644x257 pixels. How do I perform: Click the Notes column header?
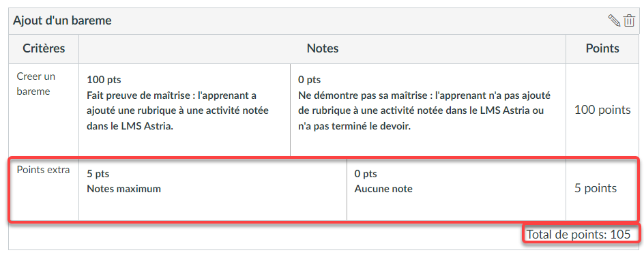pyautogui.click(x=323, y=48)
